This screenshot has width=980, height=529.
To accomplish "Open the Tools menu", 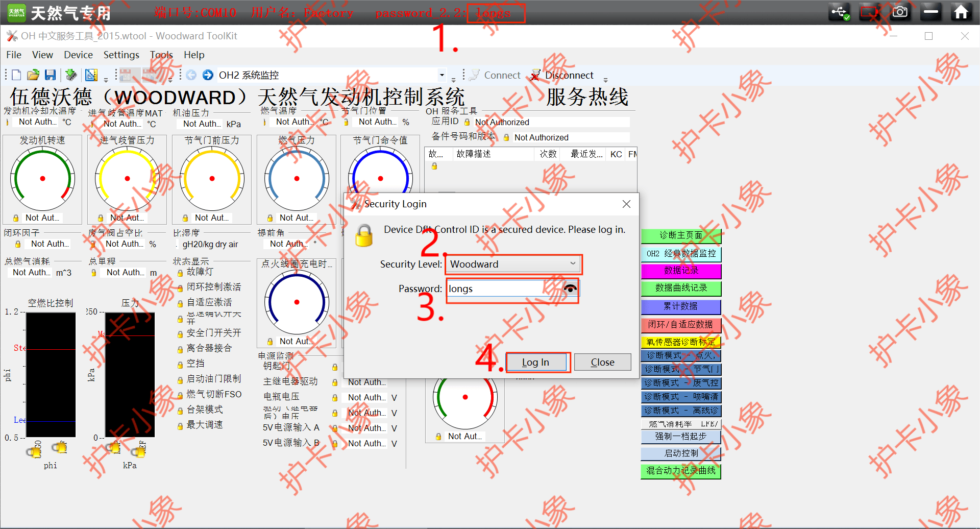I will (x=161, y=55).
